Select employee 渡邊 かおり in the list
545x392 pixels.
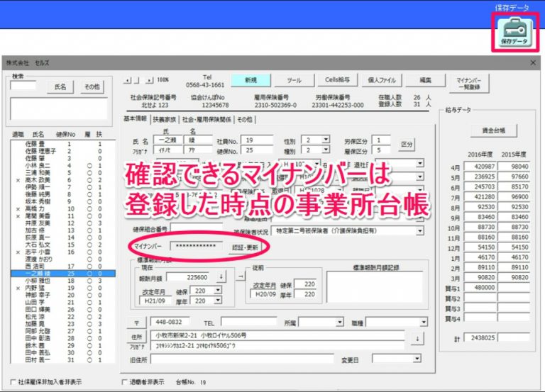tap(62, 259)
